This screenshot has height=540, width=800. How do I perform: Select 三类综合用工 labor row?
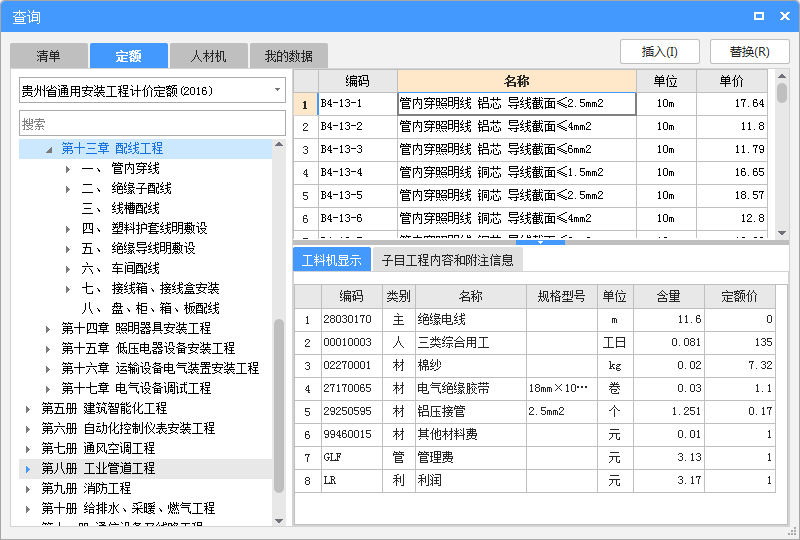[x=535, y=343]
